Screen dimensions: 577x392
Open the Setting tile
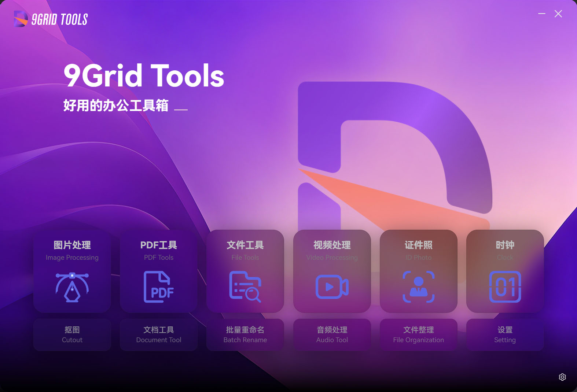click(505, 334)
